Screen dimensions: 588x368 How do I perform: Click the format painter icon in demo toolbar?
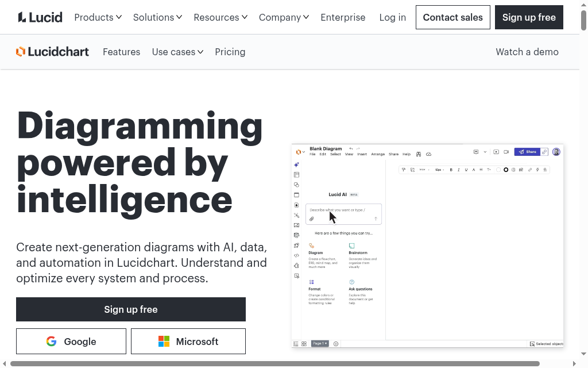pyautogui.click(x=404, y=170)
